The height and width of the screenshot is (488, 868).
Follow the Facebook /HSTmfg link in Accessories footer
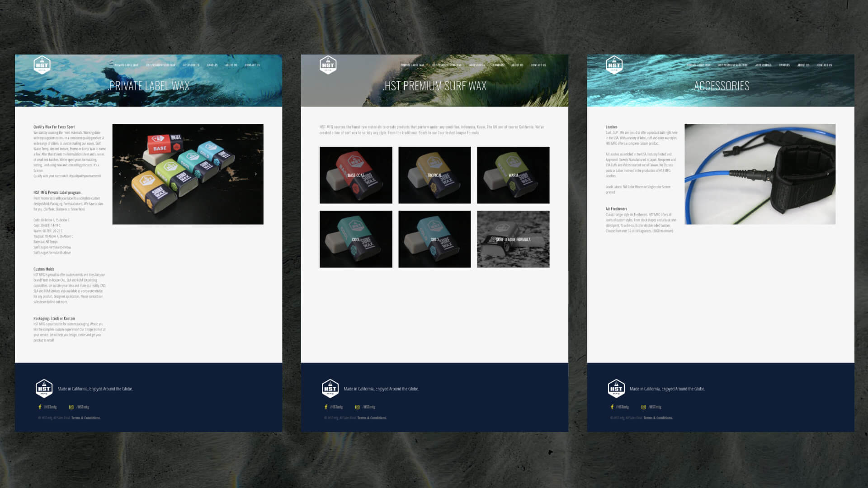tap(623, 407)
